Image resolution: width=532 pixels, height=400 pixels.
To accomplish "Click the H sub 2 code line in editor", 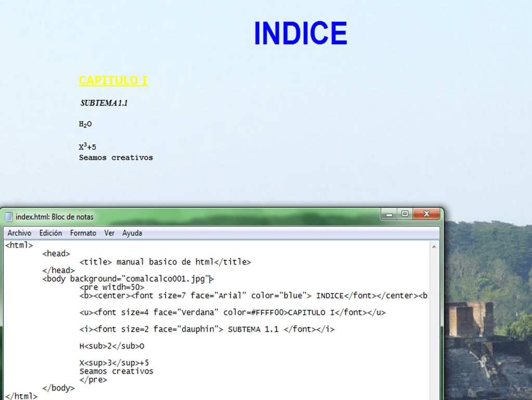I will (112, 346).
